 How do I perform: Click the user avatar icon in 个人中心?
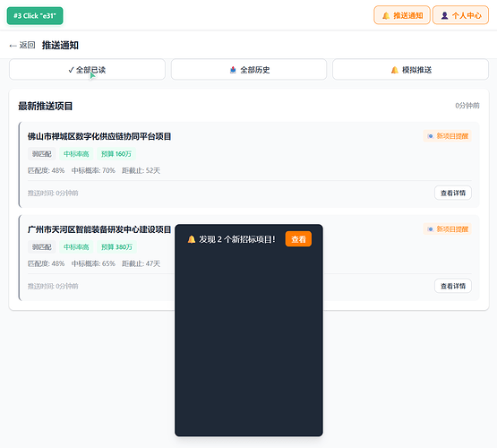pyautogui.click(x=445, y=15)
